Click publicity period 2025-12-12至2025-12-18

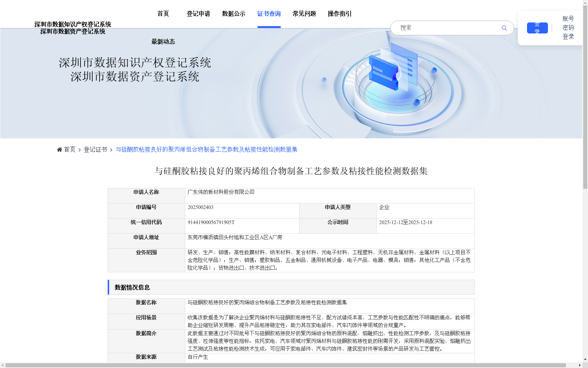(405, 222)
